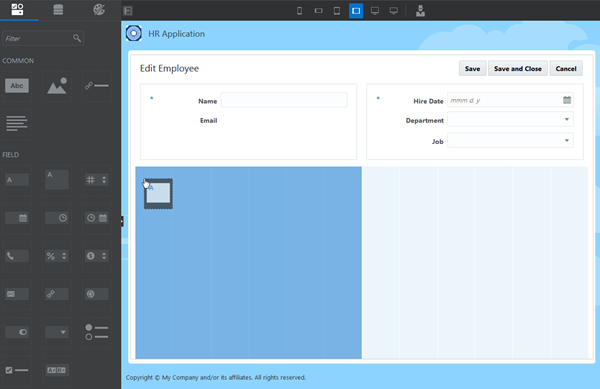Toggle the page structure panel icon
Screen dimensions: 600x389
tap(128, 11)
